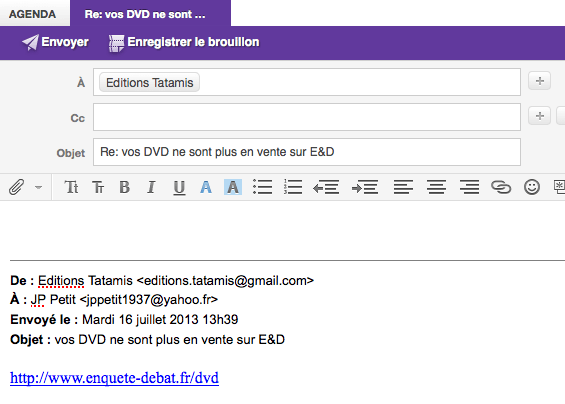565x404 pixels.
Task: Choose text font color
Action: [x=206, y=187]
